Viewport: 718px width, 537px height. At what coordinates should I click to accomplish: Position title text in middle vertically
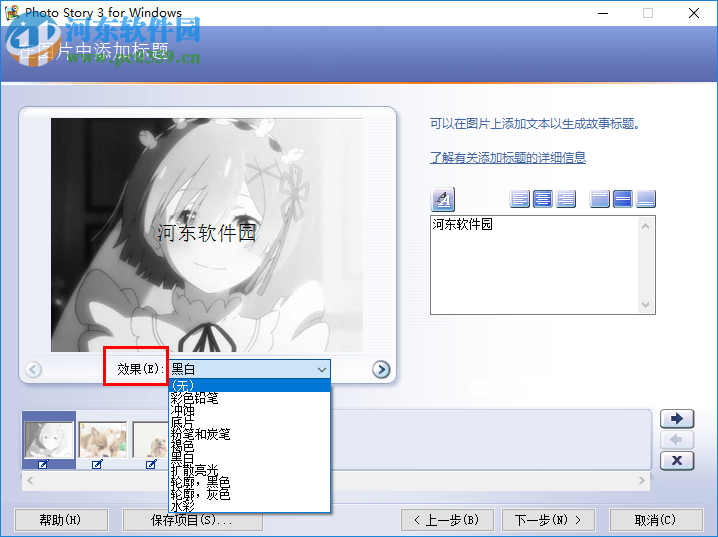(x=623, y=199)
